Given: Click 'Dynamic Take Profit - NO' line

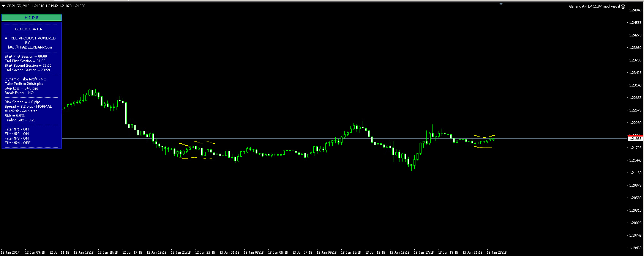Looking at the screenshot, I should click(25, 79).
